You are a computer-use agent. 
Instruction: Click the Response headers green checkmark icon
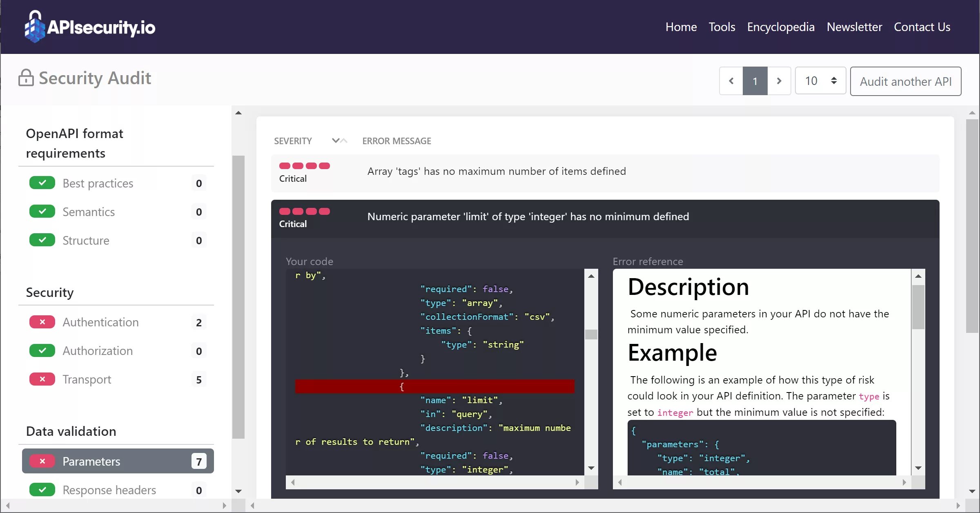pyautogui.click(x=42, y=490)
